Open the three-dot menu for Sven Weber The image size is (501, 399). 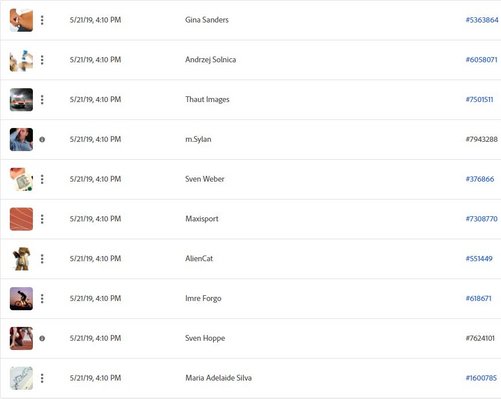[x=42, y=179]
